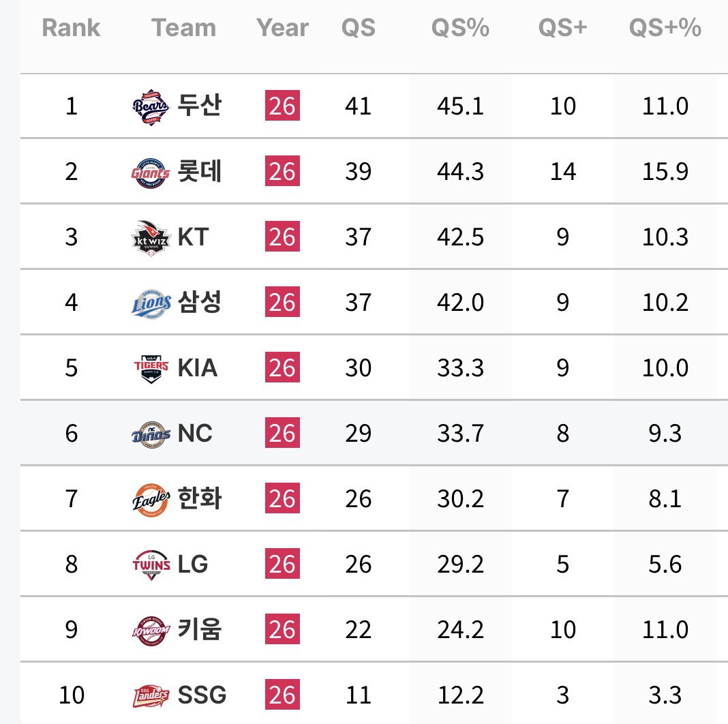Sort by the QS+ column header
This screenshot has width=728, height=724.
(x=563, y=28)
